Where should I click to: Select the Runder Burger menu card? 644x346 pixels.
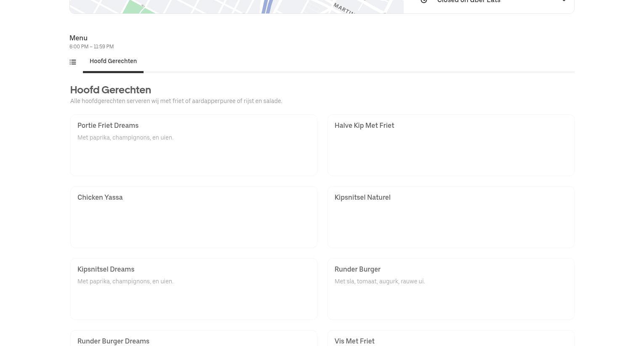(450, 289)
